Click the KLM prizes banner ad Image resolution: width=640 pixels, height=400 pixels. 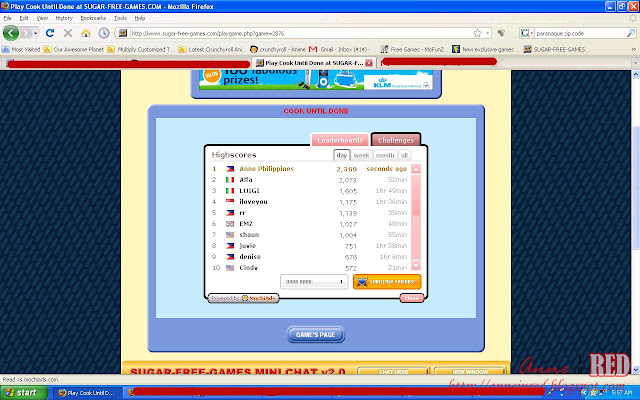(316, 80)
